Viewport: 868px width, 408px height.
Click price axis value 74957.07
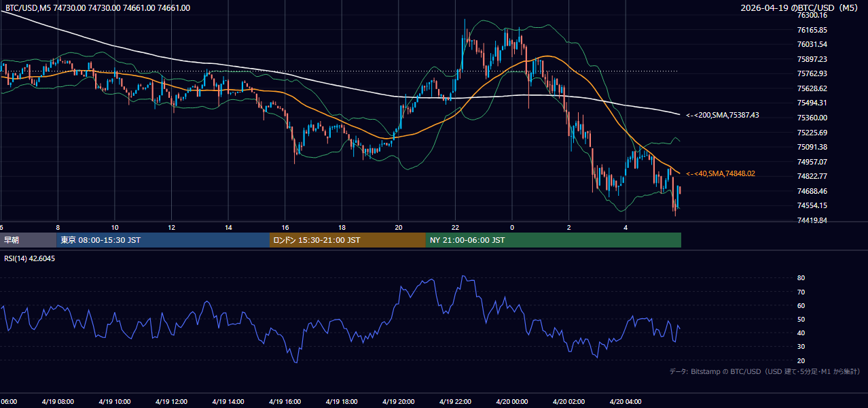tap(812, 162)
